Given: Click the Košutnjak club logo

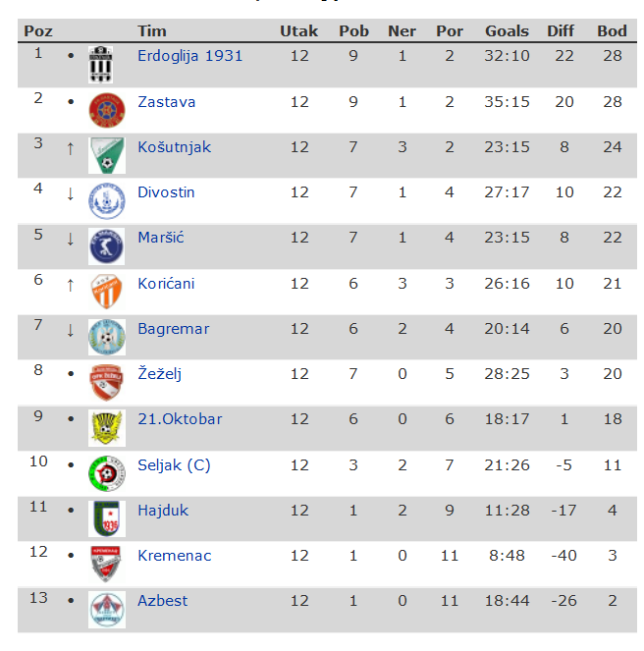Looking at the screenshot, I should coord(106,155).
